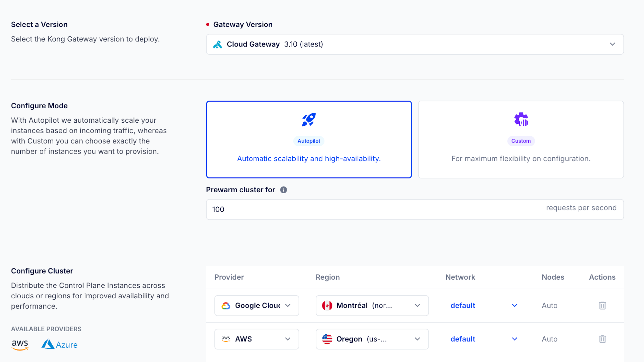Open the AWS provider dropdown

(x=256, y=339)
